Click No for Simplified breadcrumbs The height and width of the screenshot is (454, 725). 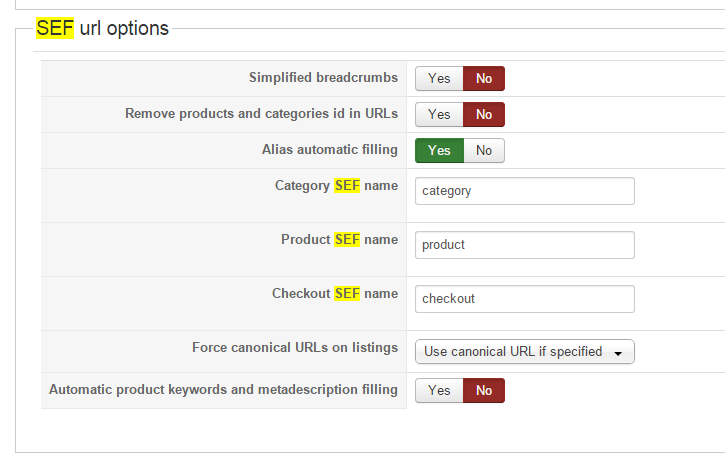coord(484,78)
